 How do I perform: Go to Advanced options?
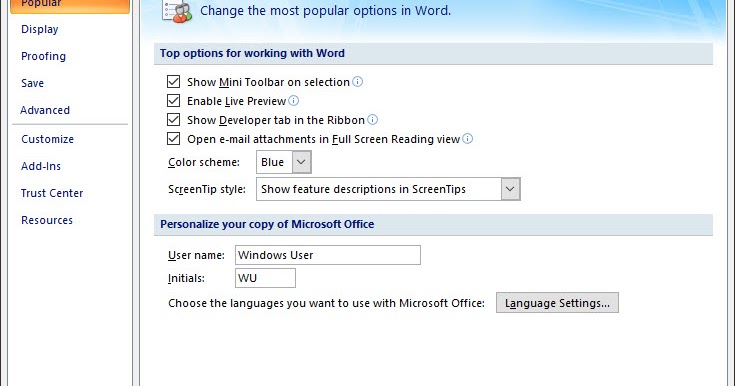45,110
